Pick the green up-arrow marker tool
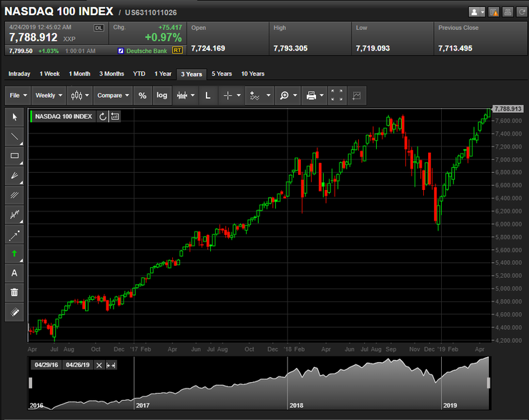The image size is (529, 420). click(x=14, y=254)
